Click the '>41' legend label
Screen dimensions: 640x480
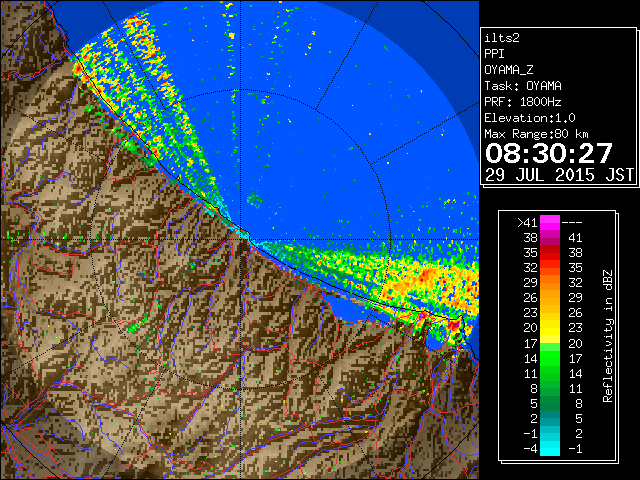527,223
